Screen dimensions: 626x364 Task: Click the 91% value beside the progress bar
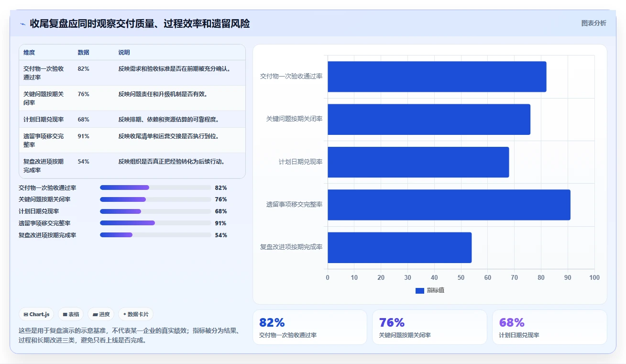221,223
